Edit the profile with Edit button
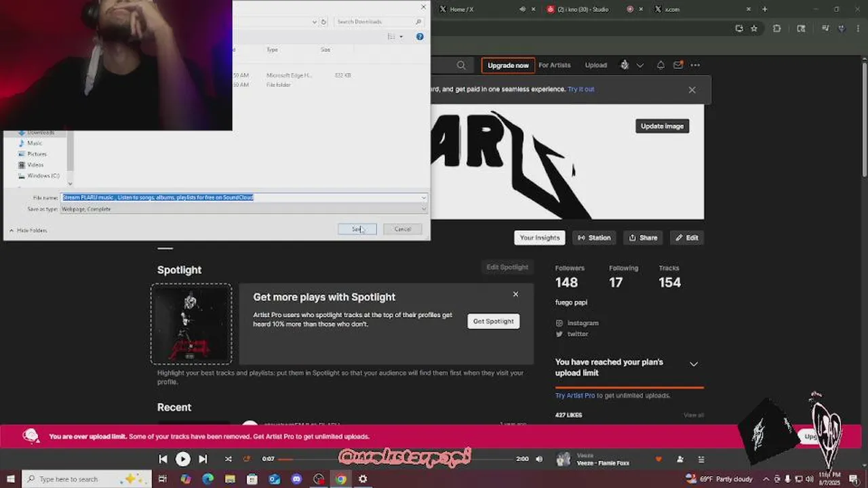 pyautogui.click(x=687, y=238)
